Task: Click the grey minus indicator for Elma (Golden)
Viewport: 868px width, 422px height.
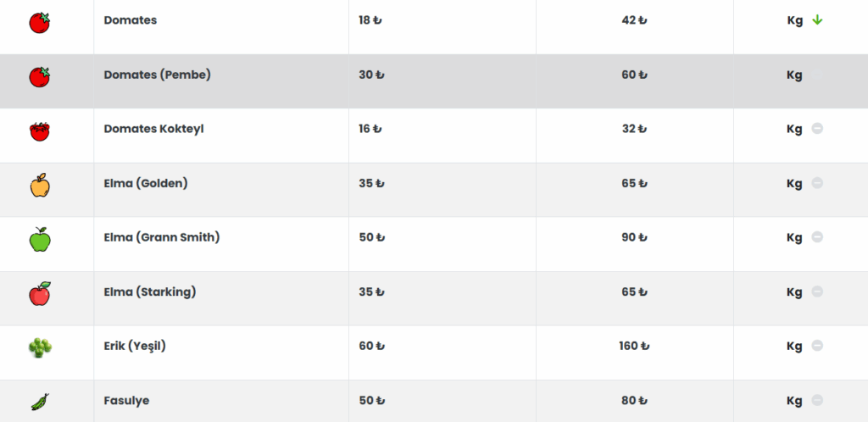Action: tap(817, 182)
